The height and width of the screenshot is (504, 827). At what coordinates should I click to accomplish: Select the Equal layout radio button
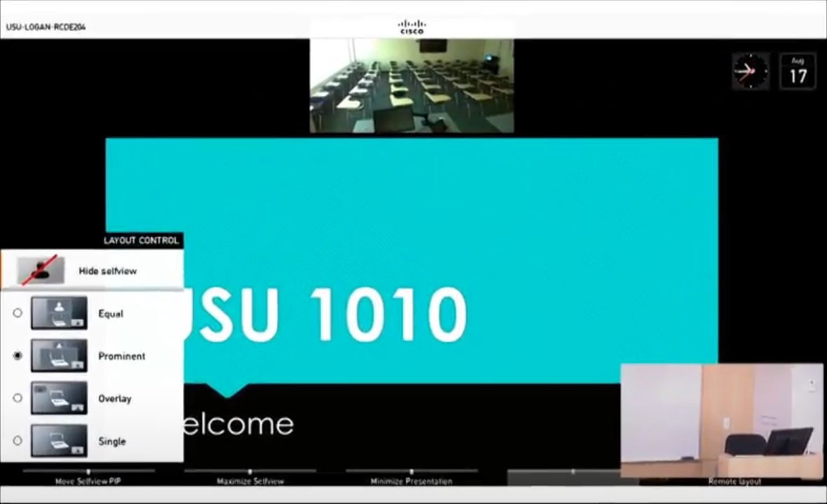click(x=18, y=313)
